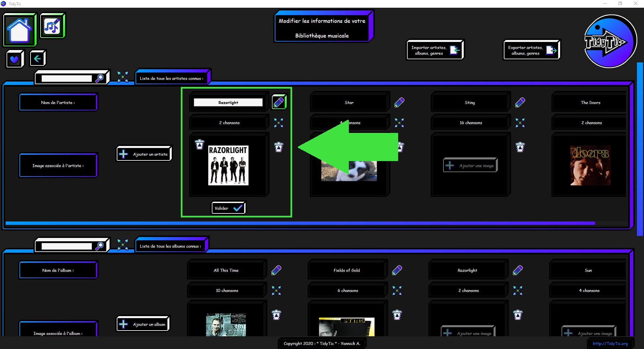Image resolution: width=644 pixels, height=349 pixels.
Task: Delete the All This Time album
Action: click(x=276, y=315)
